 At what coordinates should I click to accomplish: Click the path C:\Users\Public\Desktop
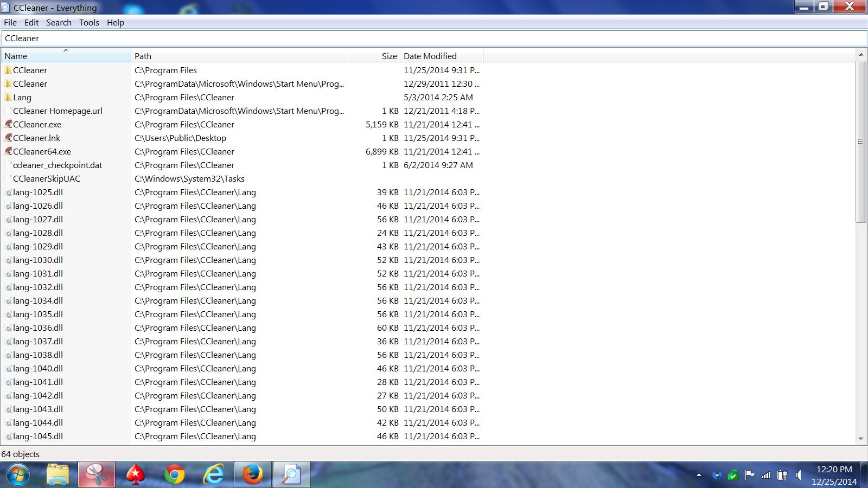(x=180, y=138)
